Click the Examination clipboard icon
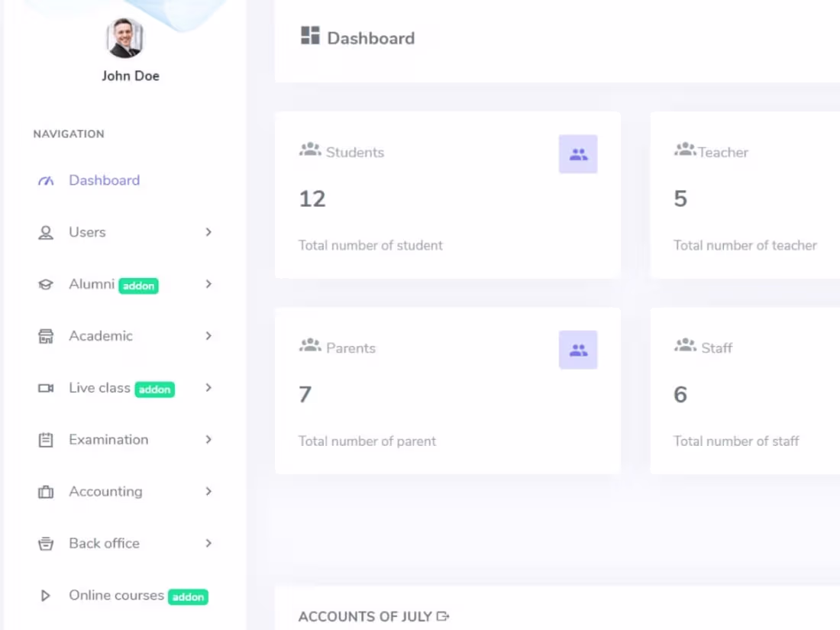Image resolution: width=840 pixels, height=630 pixels. (46, 440)
